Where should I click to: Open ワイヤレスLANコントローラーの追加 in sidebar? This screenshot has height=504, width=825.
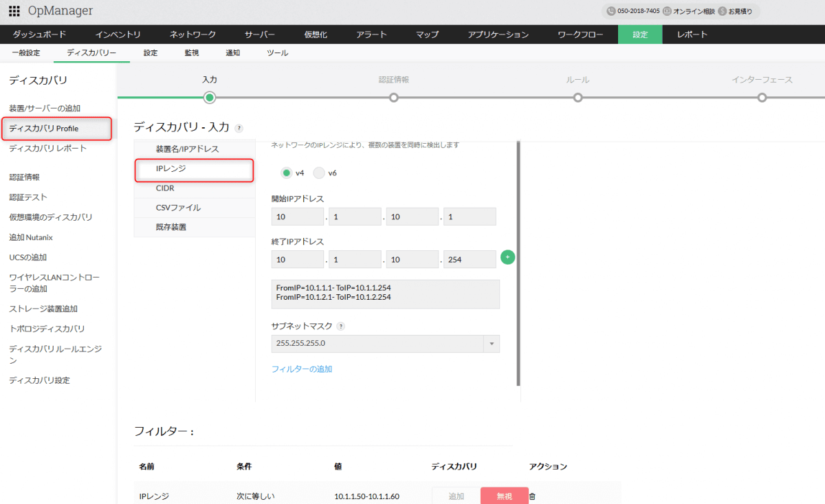(x=54, y=283)
